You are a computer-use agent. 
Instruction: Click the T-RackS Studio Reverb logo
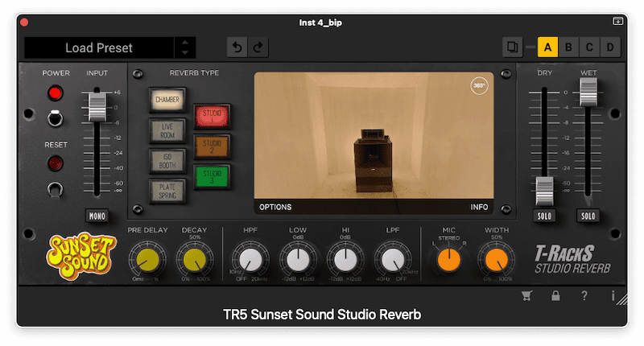(572, 259)
